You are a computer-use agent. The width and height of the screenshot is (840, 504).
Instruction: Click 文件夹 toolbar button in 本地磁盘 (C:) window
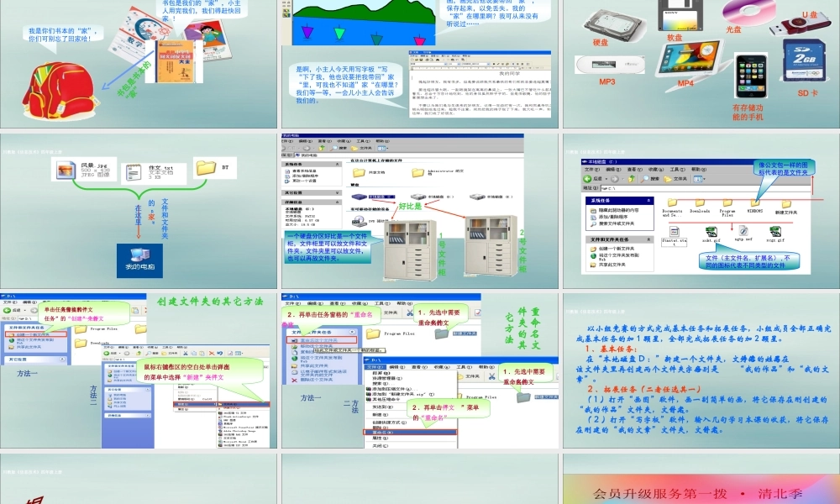[x=675, y=179]
